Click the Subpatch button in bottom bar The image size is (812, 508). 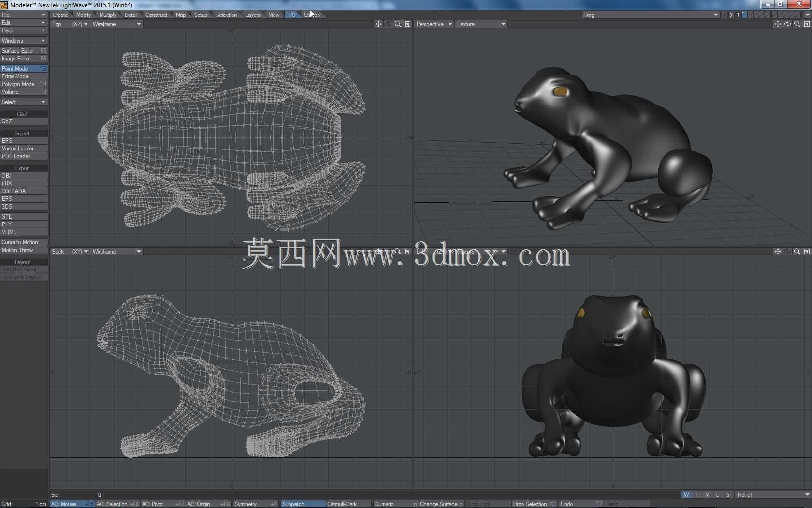pyautogui.click(x=303, y=504)
